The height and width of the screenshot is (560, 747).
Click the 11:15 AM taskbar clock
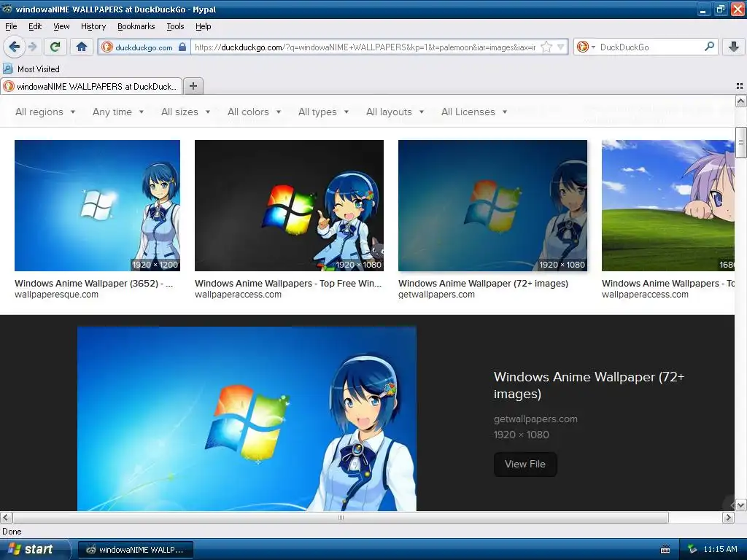click(720, 550)
